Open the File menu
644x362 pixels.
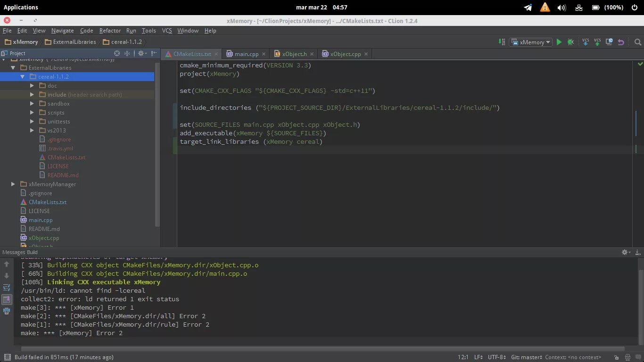coord(7,31)
